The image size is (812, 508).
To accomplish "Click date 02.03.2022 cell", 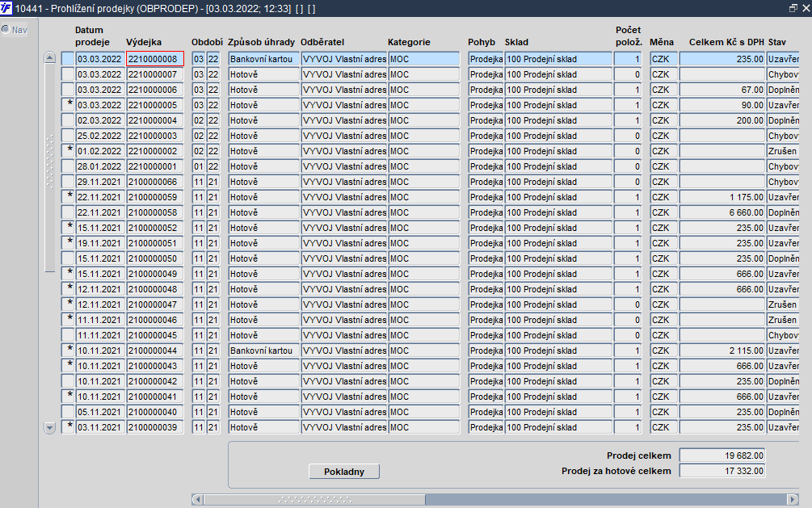I will (100, 120).
